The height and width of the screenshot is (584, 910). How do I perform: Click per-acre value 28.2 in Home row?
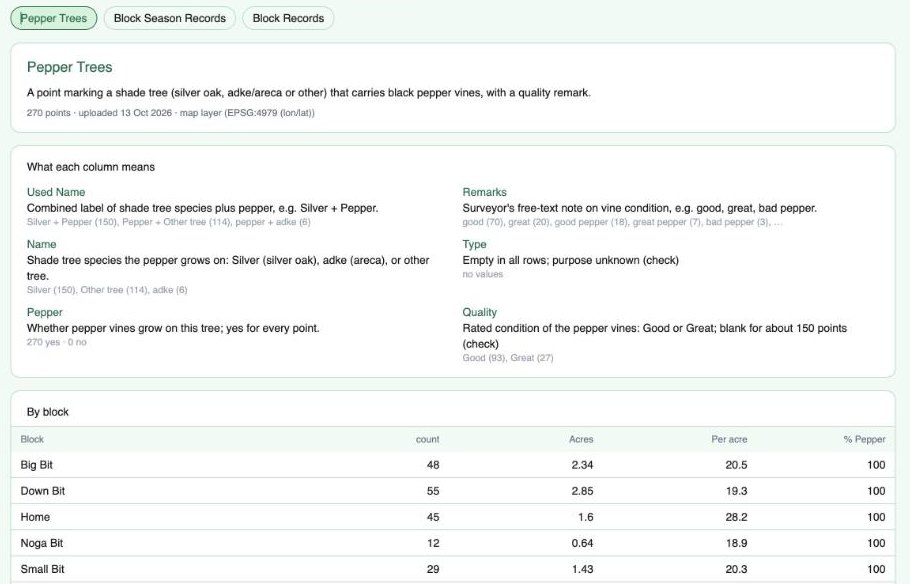pos(736,517)
